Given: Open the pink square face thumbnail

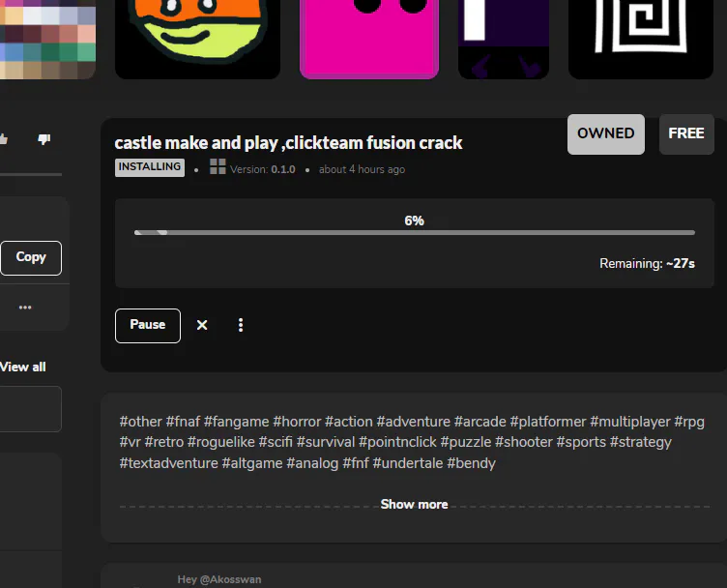Looking at the screenshot, I should click(x=369, y=40).
